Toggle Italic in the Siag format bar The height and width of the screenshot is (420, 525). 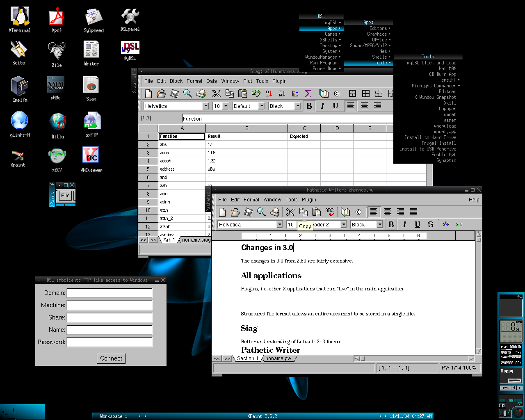[322, 106]
